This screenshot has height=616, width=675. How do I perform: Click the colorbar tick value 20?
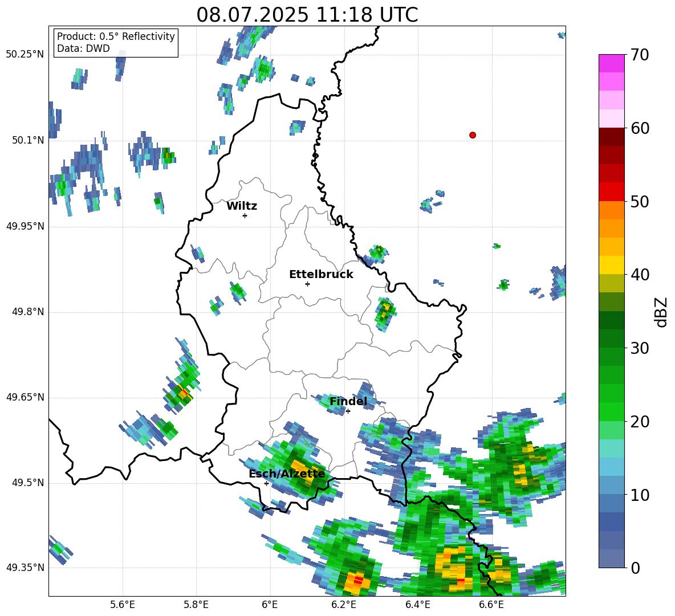point(640,422)
